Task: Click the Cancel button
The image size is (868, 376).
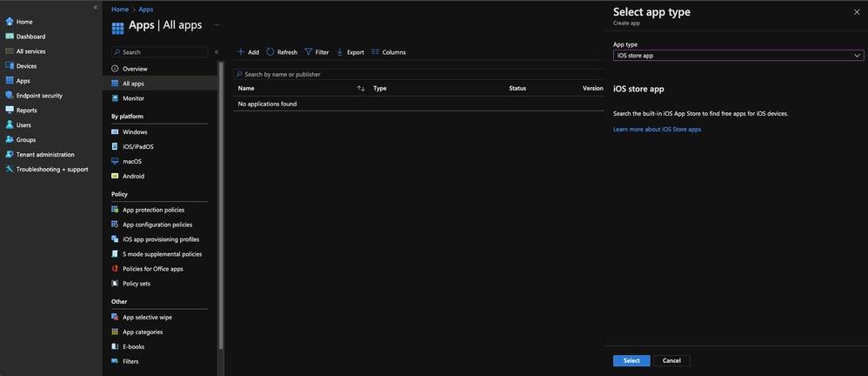Action: click(x=671, y=360)
